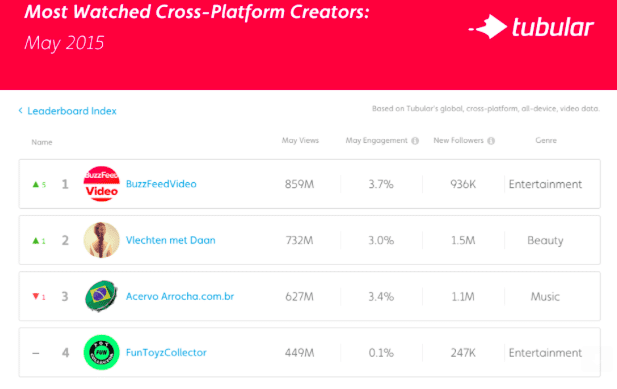
Task: Click the Vlechten met Daan profile picture
Action: (x=102, y=240)
